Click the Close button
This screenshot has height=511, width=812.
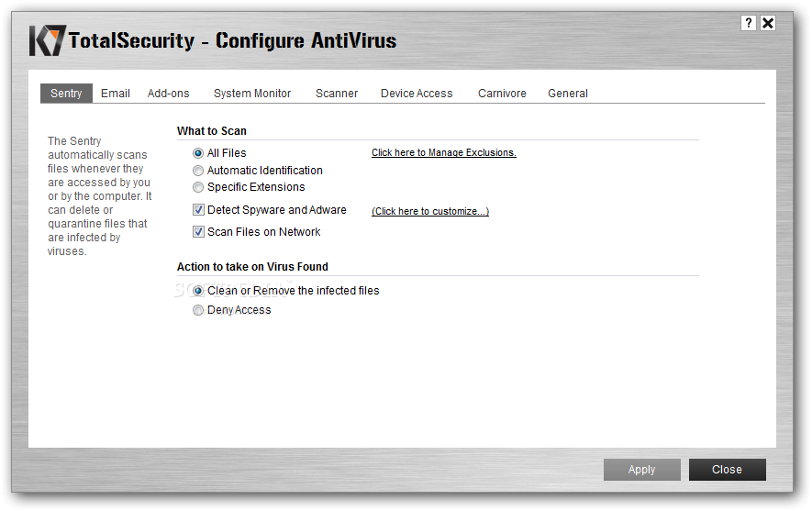click(x=727, y=470)
